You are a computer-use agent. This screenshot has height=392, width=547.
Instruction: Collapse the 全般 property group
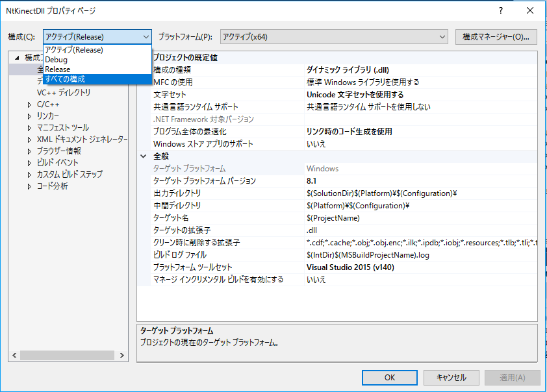click(x=143, y=156)
